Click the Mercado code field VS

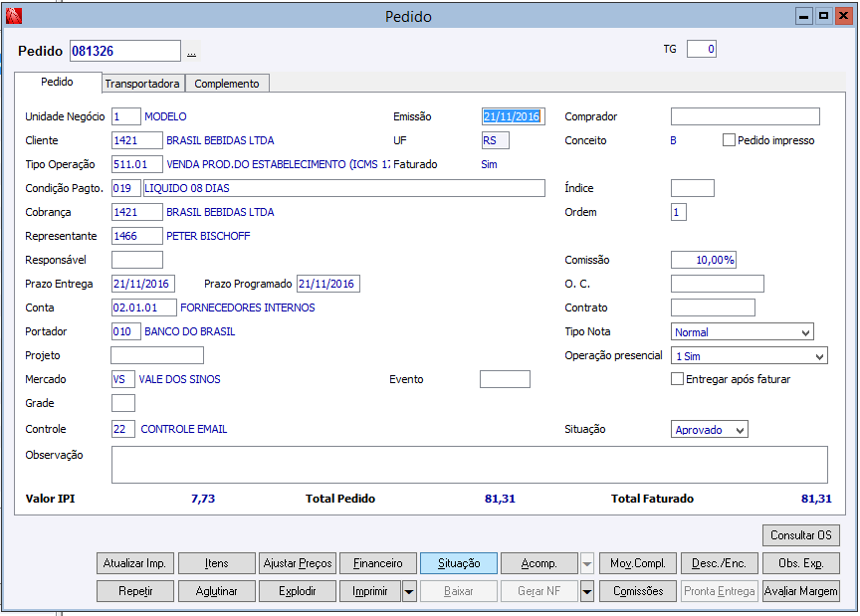coord(123,379)
